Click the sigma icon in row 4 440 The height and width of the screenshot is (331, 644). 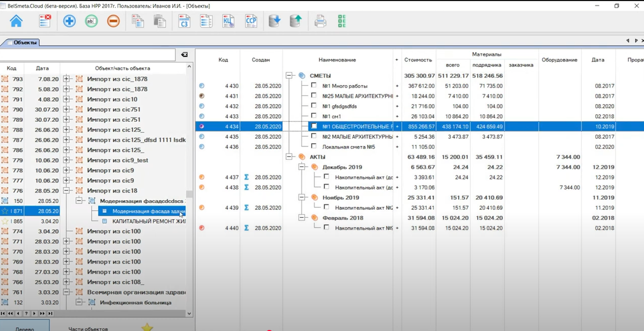[x=247, y=228]
